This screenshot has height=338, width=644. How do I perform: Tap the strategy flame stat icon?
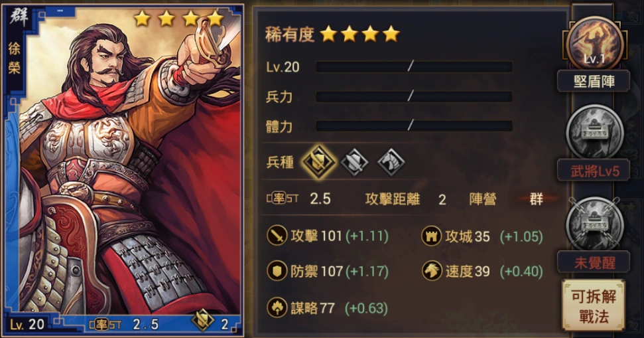277,307
